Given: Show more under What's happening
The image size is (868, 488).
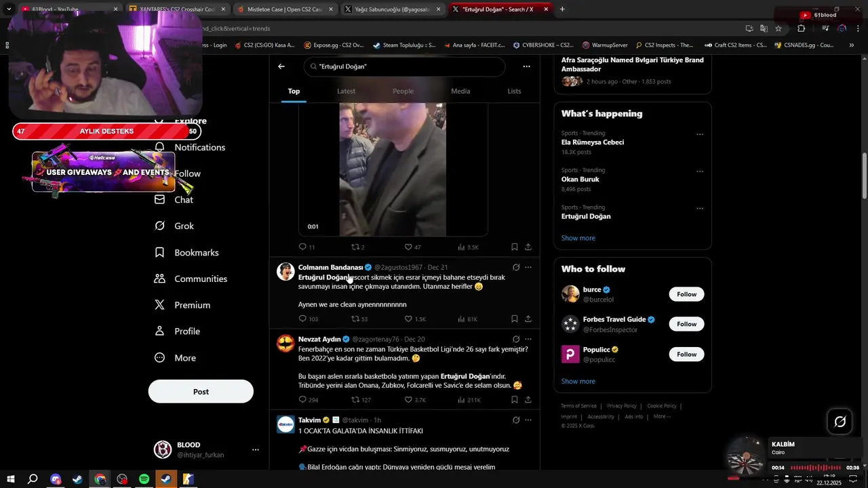Looking at the screenshot, I should [x=578, y=238].
